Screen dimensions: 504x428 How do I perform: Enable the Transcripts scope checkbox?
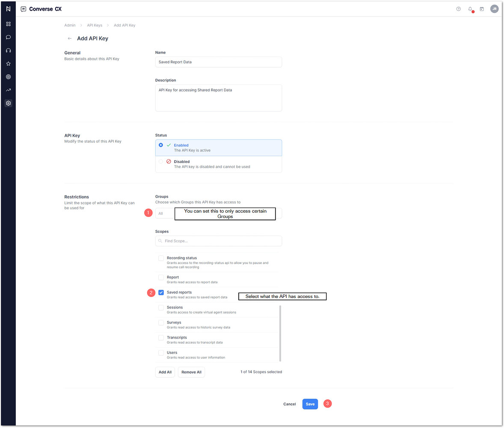(x=161, y=338)
